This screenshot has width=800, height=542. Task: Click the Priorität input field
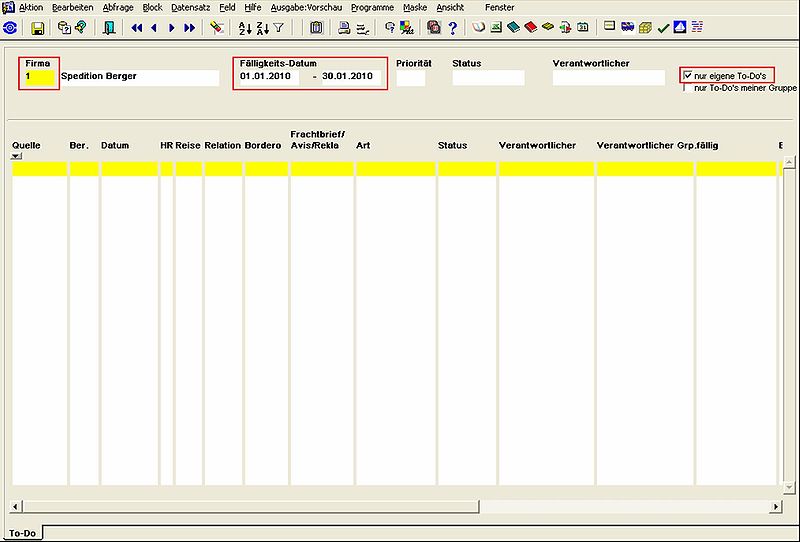pyautogui.click(x=411, y=78)
